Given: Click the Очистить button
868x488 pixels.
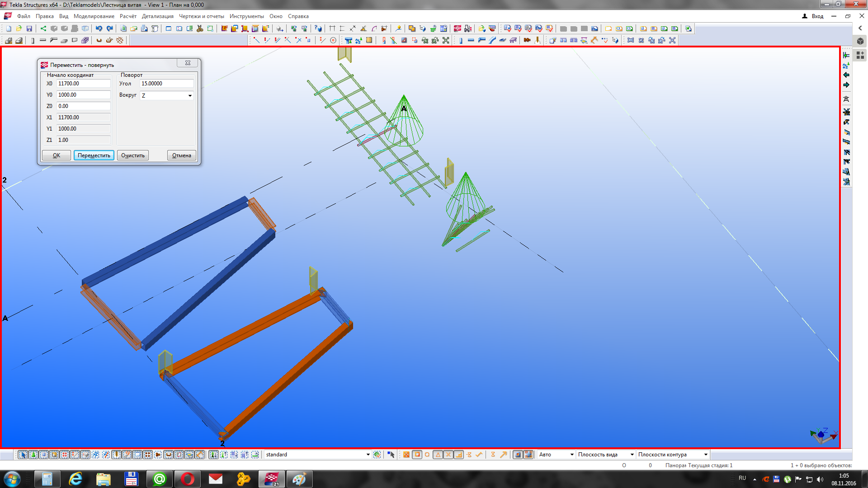Looking at the screenshot, I should [x=133, y=155].
